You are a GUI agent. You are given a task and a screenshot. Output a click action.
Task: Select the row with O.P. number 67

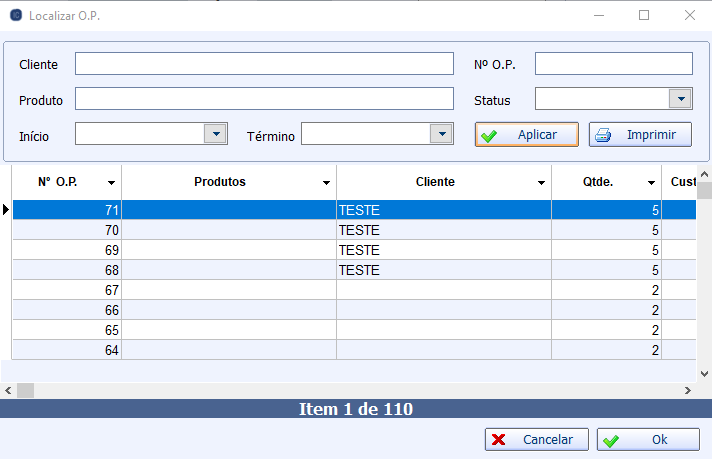point(300,290)
